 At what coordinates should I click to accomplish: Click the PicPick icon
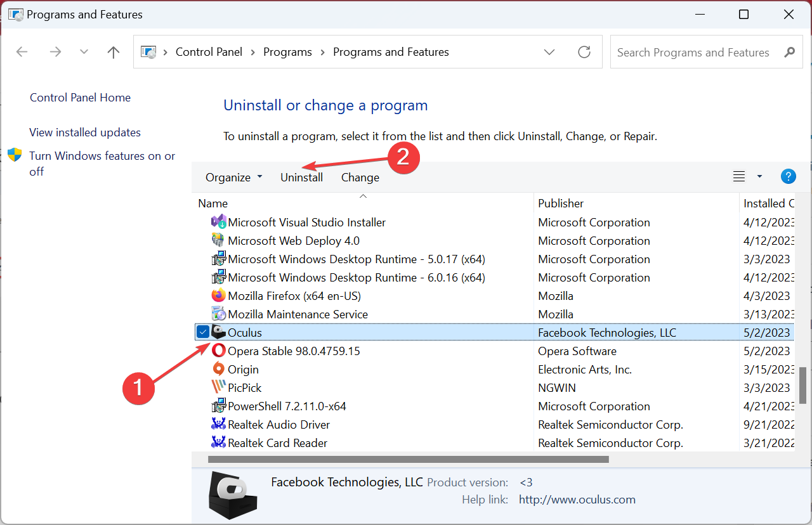click(218, 387)
